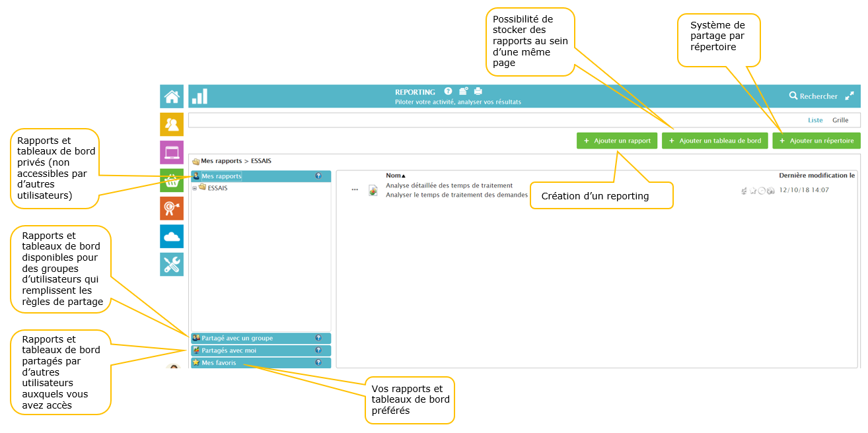The image size is (868, 433).
Task: Switch to Liste view
Action: [815, 120]
